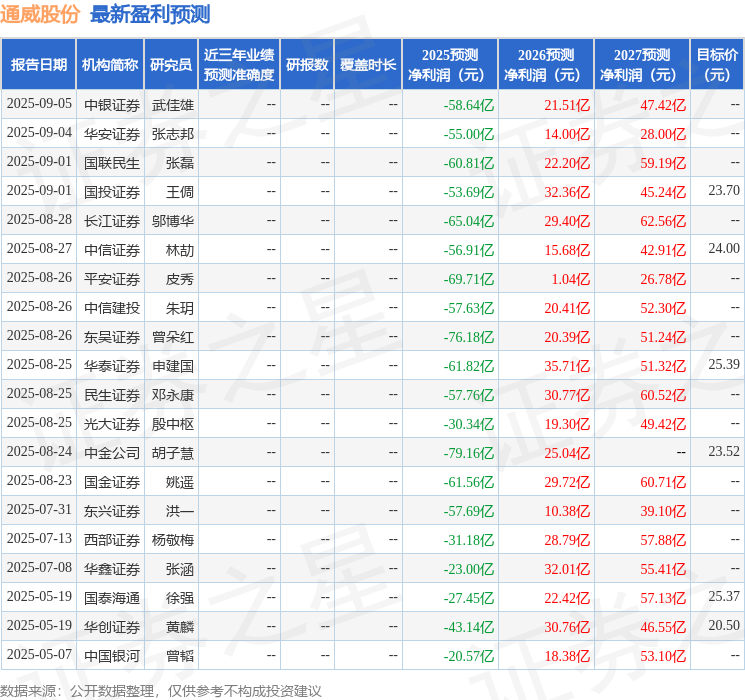745x700 pixels.
Task: Click the 目标价(元) column header
Action: click(x=716, y=65)
